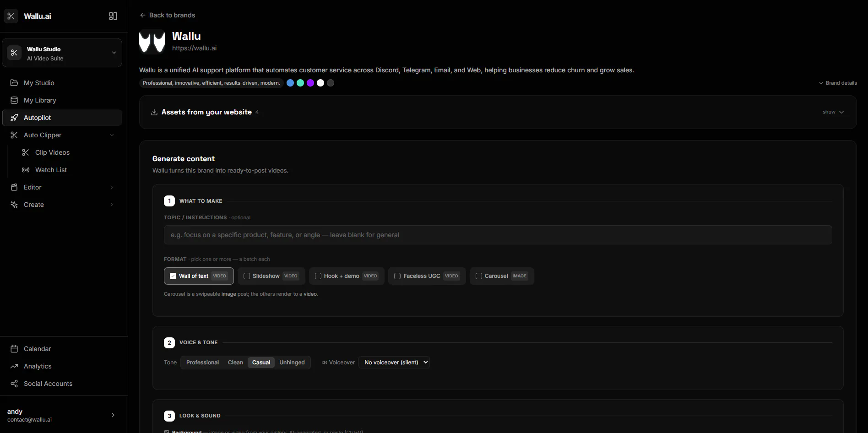Select the Professional tone option
Screen dimensions: 868x433
[x=202, y=363]
